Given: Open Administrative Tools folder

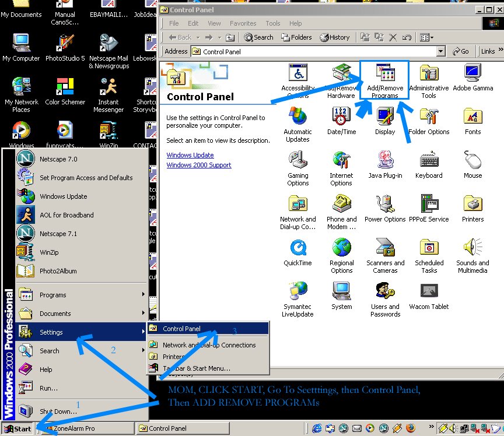Looking at the screenshot, I should [429, 81].
